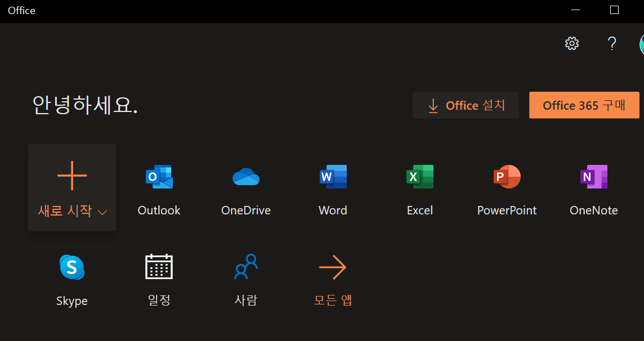Click the 모든 앱 arrow icon
Viewport: 644px width, 341px height.
[333, 267]
